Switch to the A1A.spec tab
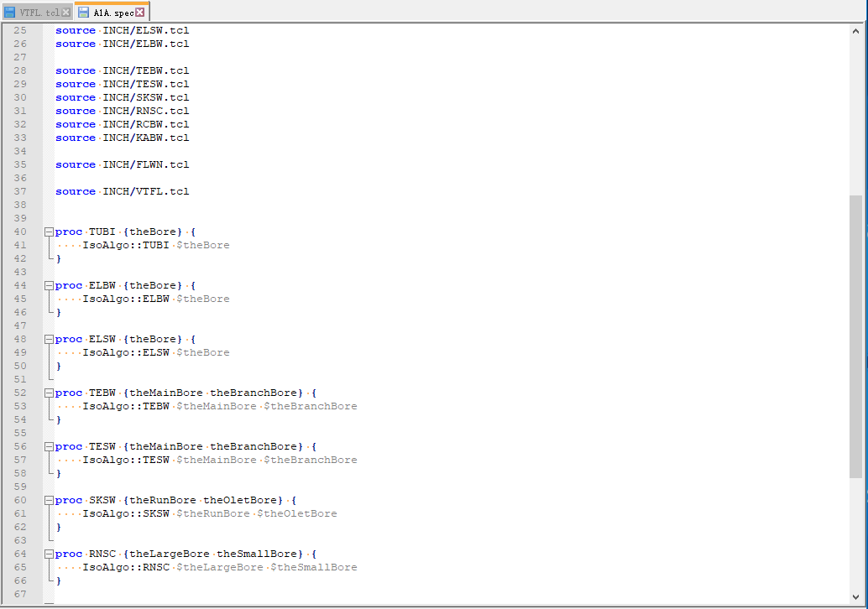This screenshot has width=868, height=609. [x=112, y=13]
